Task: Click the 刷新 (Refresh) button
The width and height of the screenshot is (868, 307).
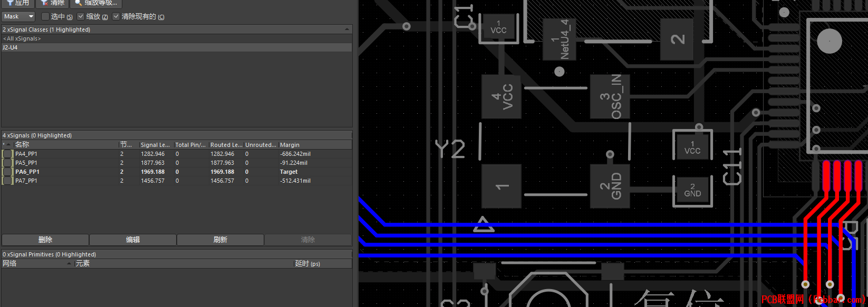Action: pos(220,240)
